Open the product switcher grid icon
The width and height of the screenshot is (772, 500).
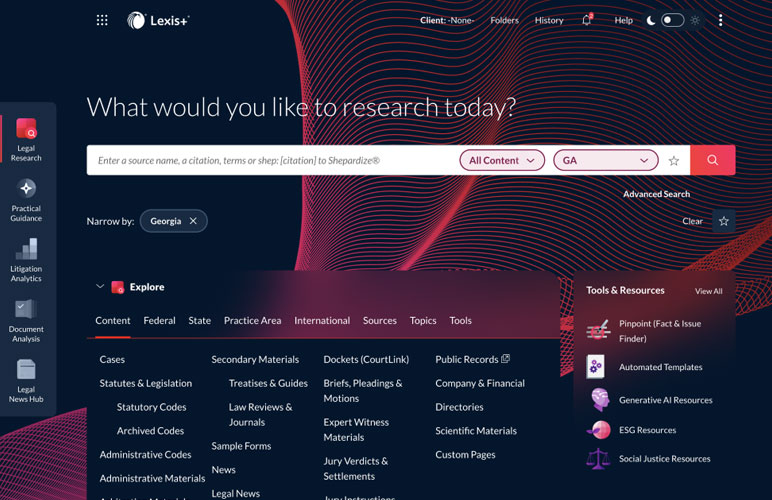click(x=102, y=20)
